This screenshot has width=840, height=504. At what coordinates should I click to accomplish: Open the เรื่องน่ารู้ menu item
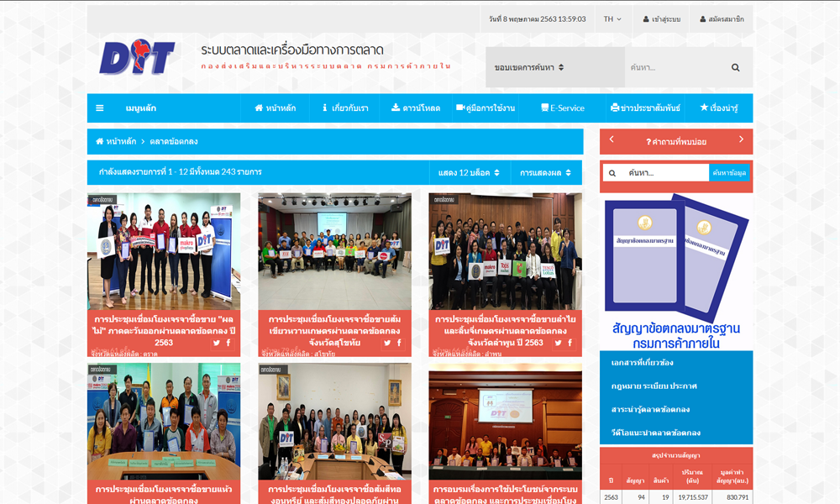719,108
